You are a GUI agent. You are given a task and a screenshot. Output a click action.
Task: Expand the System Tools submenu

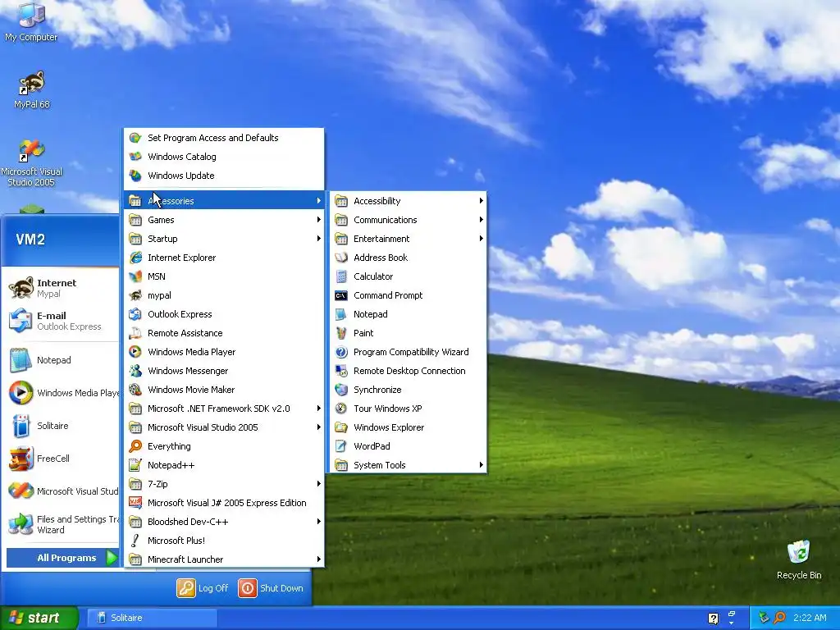408,465
